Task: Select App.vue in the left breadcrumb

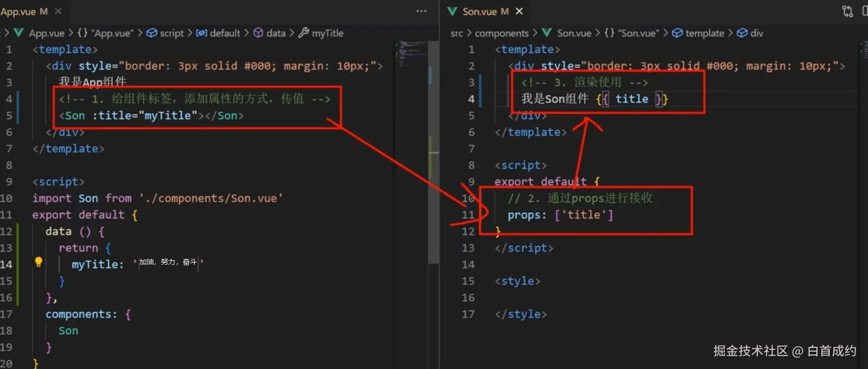Action: (47, 33)
